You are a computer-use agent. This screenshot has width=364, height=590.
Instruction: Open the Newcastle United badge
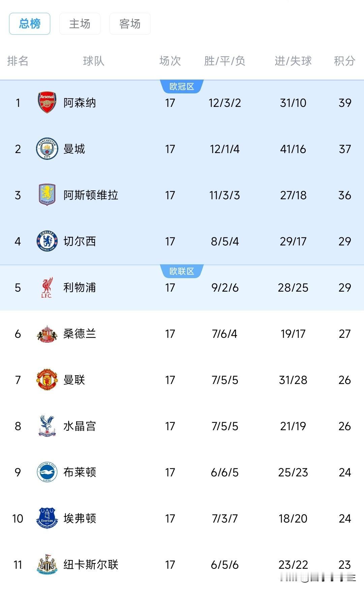click(47, 564)
